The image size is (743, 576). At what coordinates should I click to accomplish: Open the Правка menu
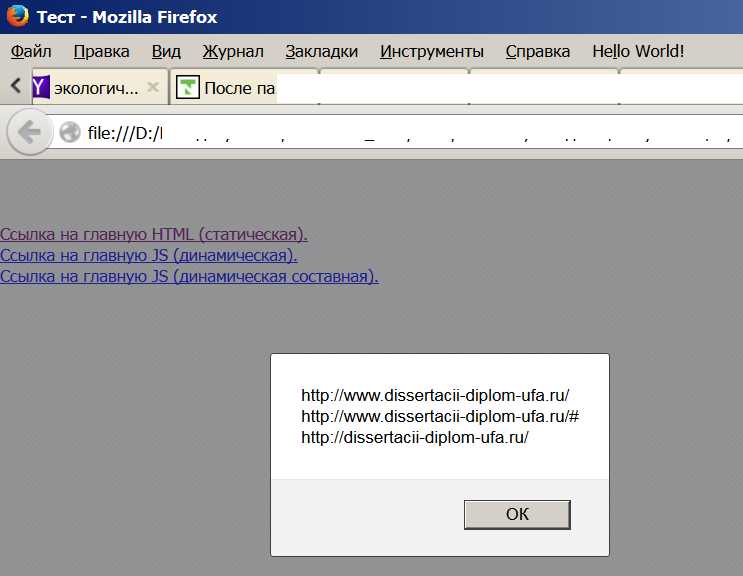click(x=101, y=51)
